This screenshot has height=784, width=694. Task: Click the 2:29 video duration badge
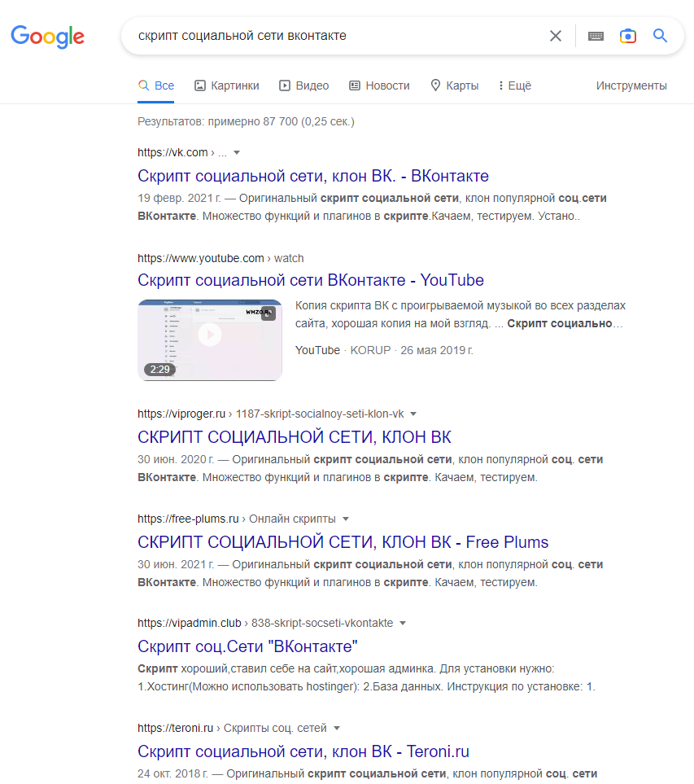coord(160,370)
